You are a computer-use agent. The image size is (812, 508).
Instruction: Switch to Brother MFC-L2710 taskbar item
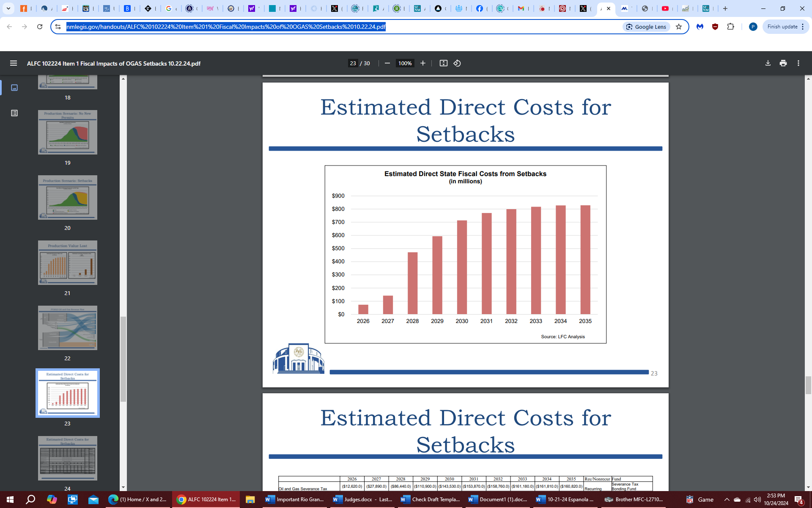click(x=634, y=500)
